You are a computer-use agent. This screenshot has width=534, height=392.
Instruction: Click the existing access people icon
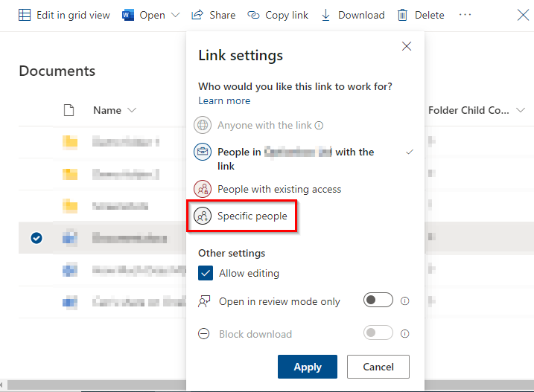(x=203, y=189)
